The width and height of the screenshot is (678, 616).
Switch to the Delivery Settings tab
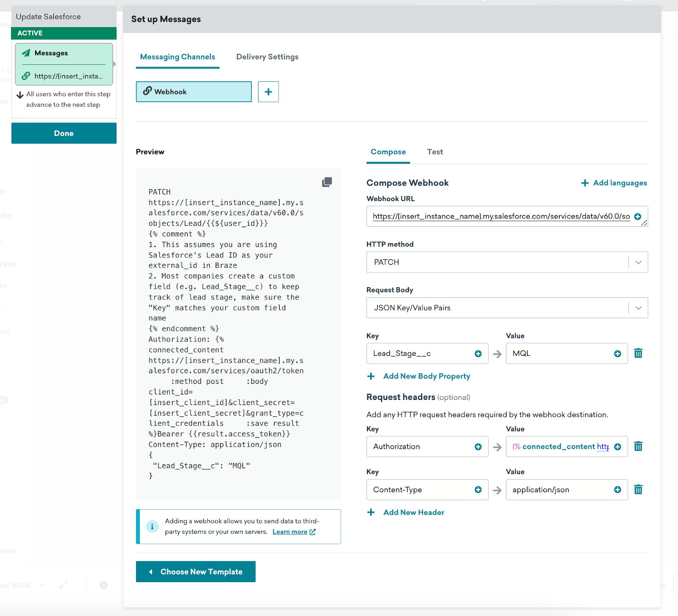click(x=267, y=57)
